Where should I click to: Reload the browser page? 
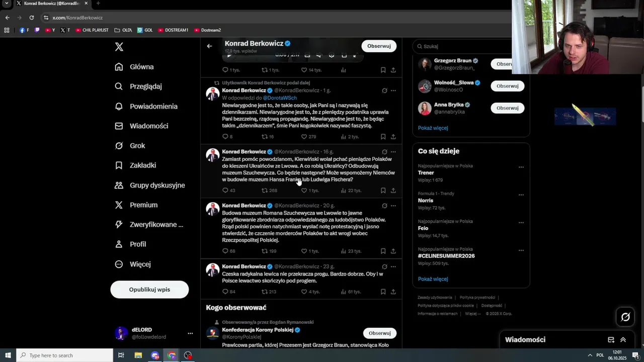(31, 18)
